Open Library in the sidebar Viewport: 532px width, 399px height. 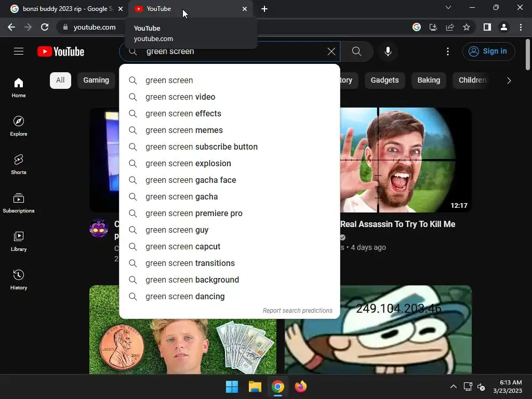(x=19, y=241)
